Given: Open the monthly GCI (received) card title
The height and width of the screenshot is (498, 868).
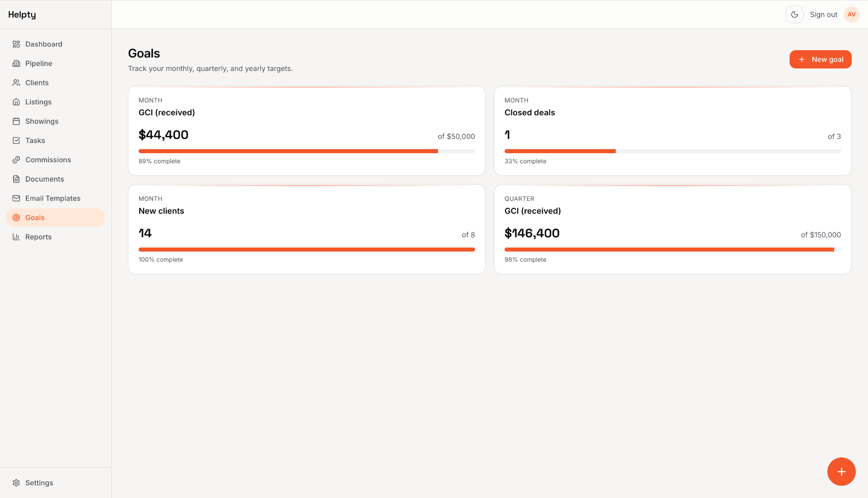Looking at the screenshot, I should point(167,113).
